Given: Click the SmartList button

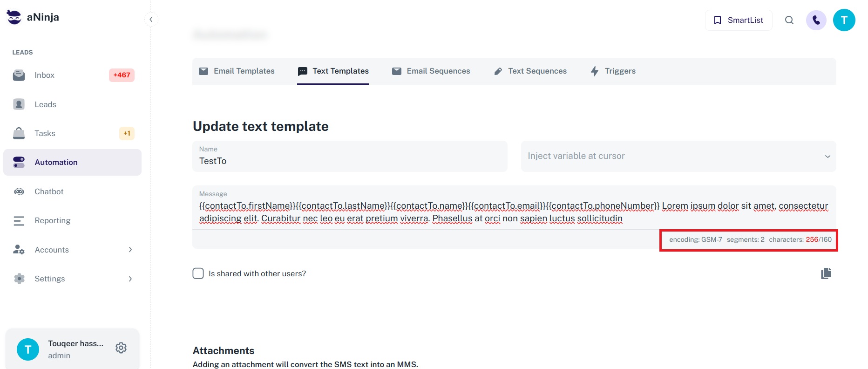Looking at the screenshot, I should 739,20.
